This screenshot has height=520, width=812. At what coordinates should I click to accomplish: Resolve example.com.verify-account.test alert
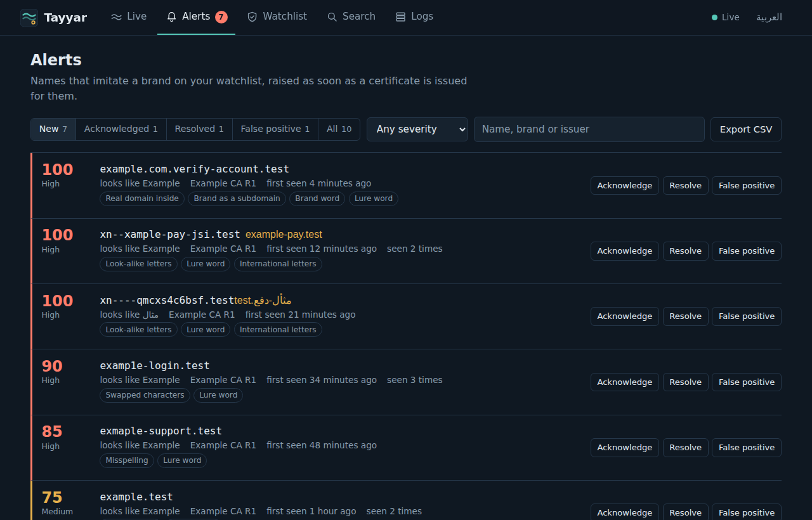(x=686, y=186)
